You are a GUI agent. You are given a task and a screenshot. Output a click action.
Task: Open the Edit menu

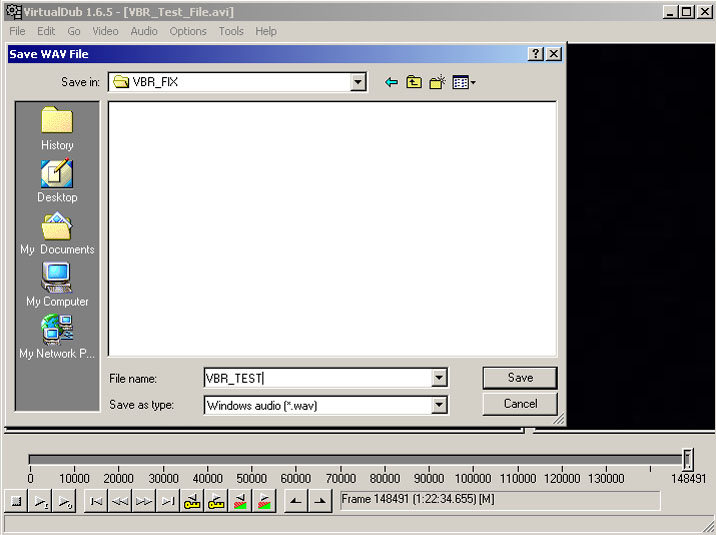(x=46, y=31)
